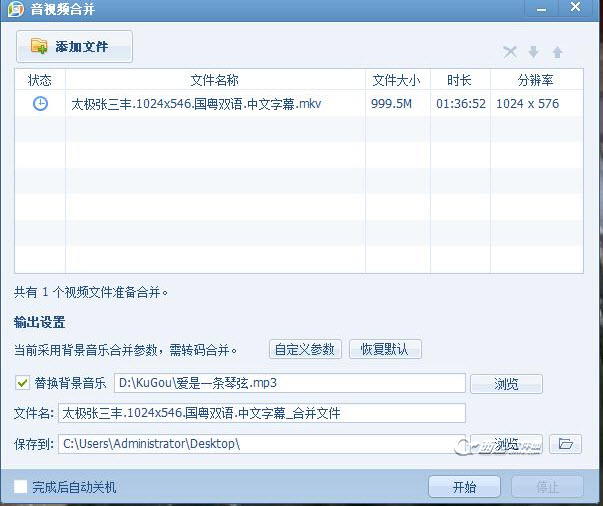Click the 当前采用背景音乐合并参数 description text
The width and height of the screenshot is (603, 506).
pos(125,350)
